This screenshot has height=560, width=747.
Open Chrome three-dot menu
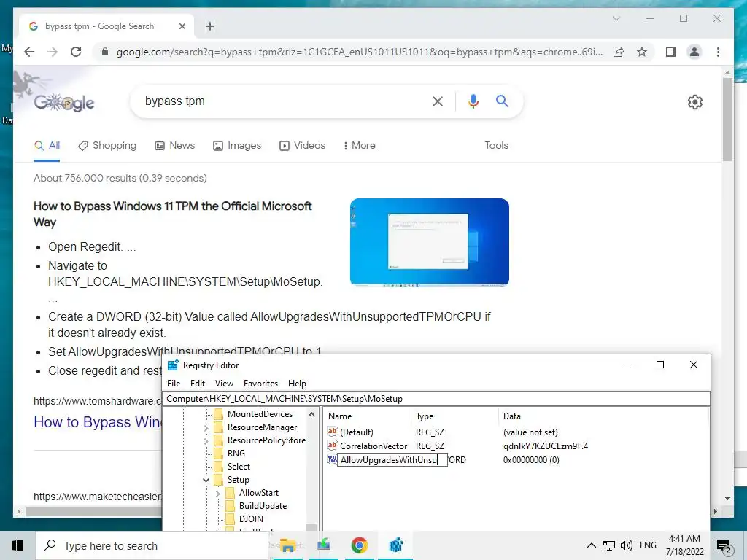point(718,52)
